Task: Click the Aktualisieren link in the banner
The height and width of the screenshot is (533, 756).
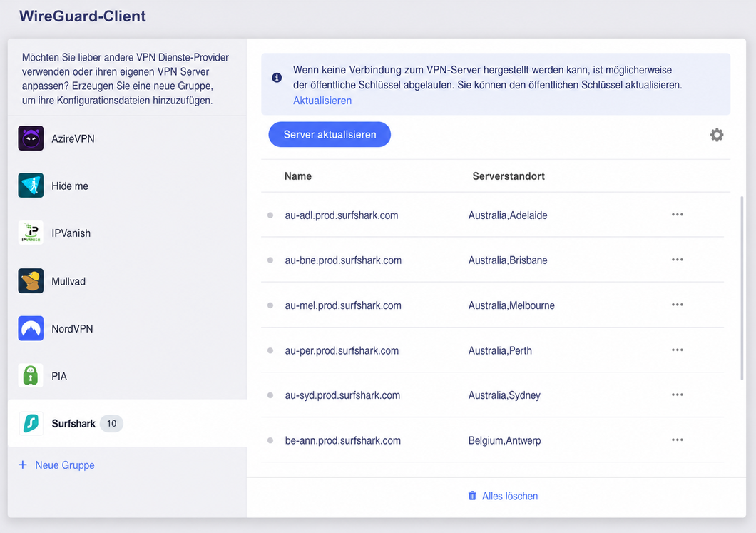Action: coord(322,101)
